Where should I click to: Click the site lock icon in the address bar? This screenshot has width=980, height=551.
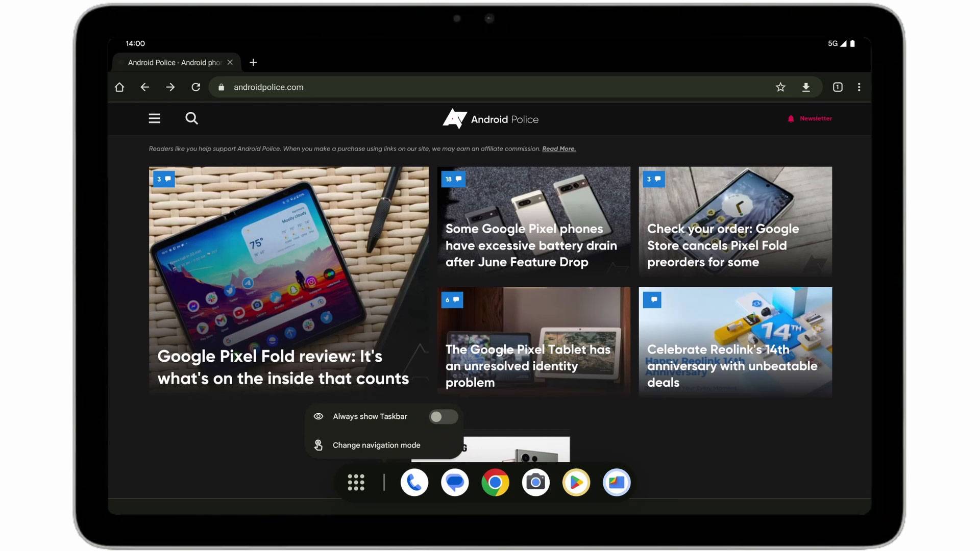(x=221, y=87)
